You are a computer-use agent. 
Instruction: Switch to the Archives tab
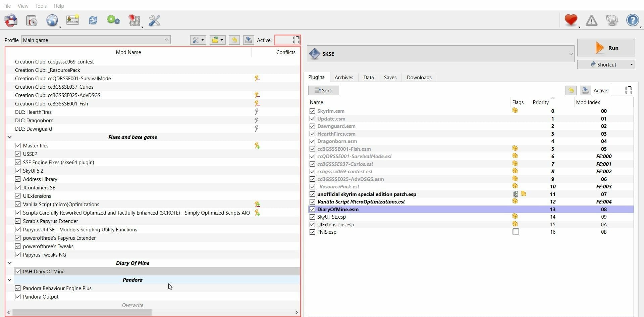click(x=344, y=77)
